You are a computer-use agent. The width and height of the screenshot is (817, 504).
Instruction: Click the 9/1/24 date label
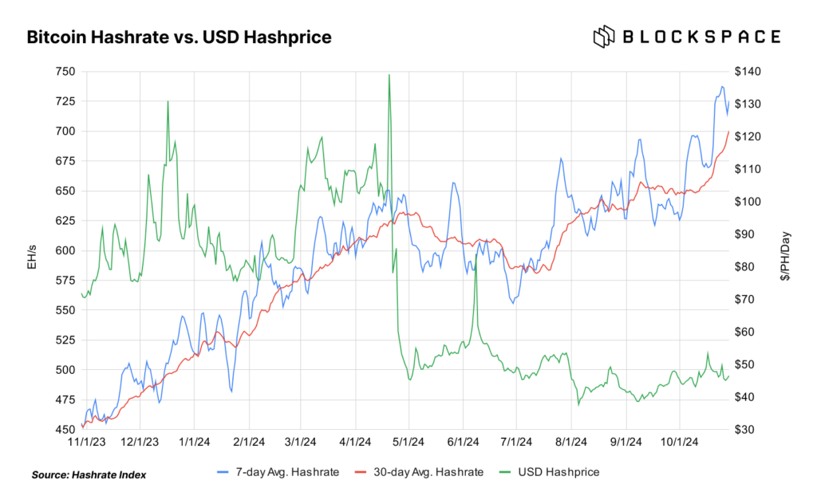tap(626, 442)
